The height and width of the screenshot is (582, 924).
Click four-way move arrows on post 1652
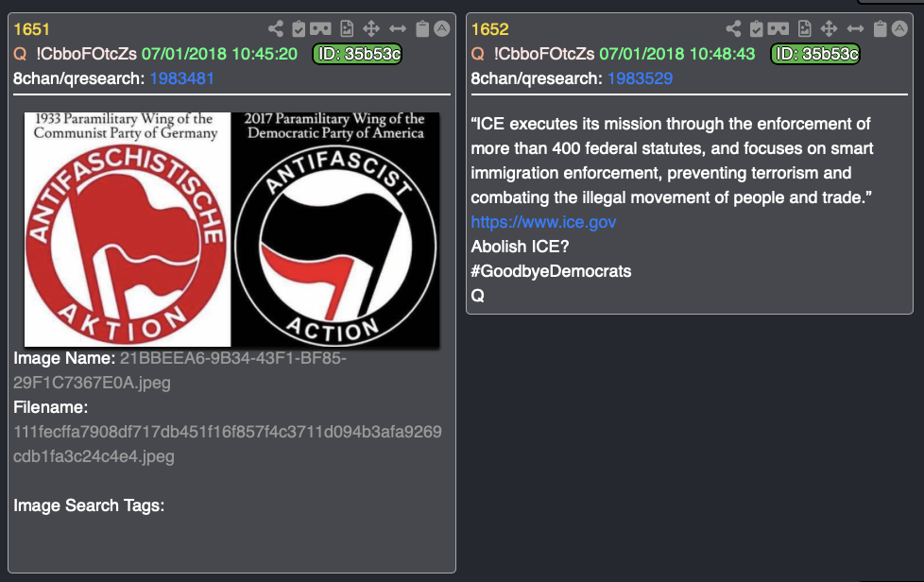(830, 29)
